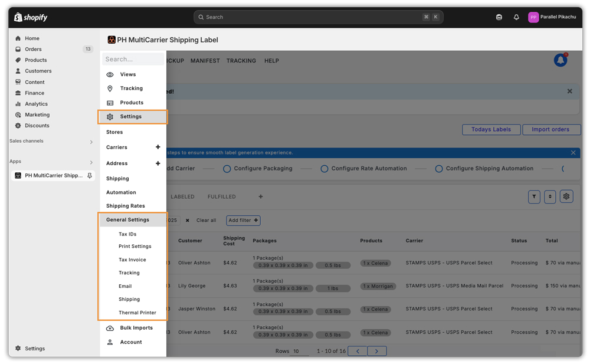
Task: Click the Bulk Imports cloud icon
Action: click(x=110, y=328)
